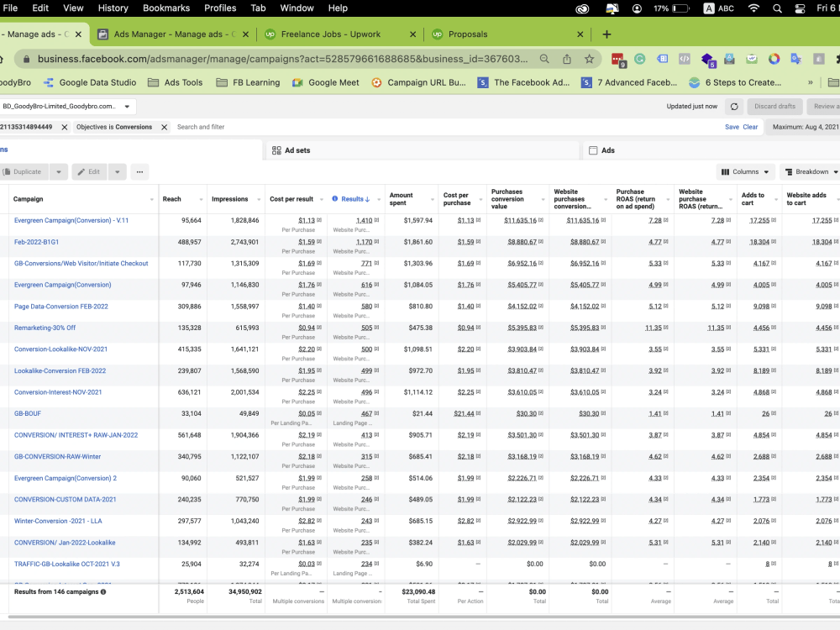
Task: Click the Duplicate button
Action: click(24, 172)
